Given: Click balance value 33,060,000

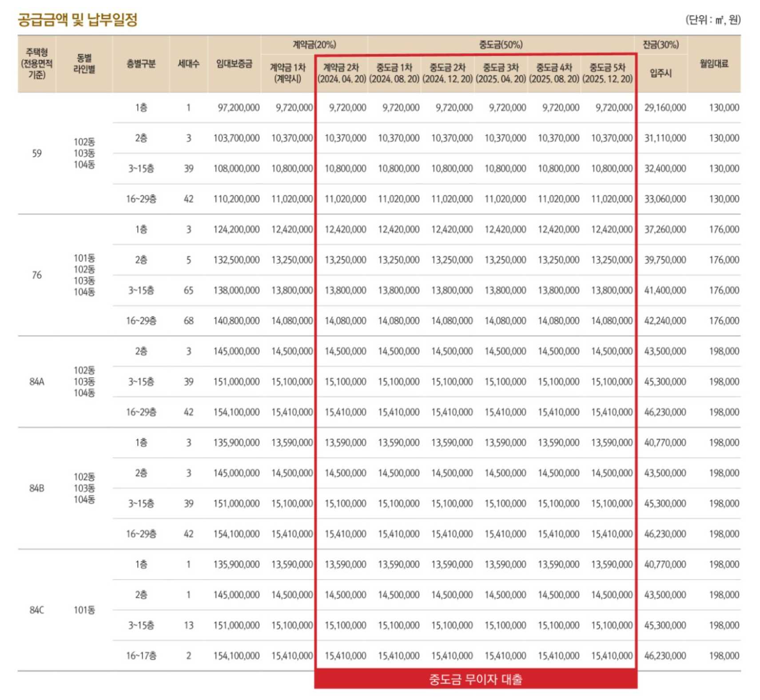Looking at the screenshot, I should 665,199.
